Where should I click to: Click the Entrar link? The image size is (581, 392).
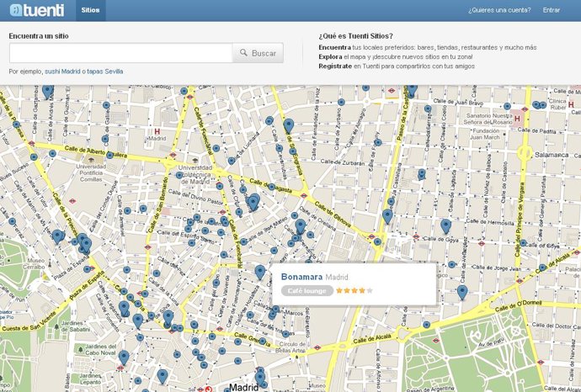(552, 11)
